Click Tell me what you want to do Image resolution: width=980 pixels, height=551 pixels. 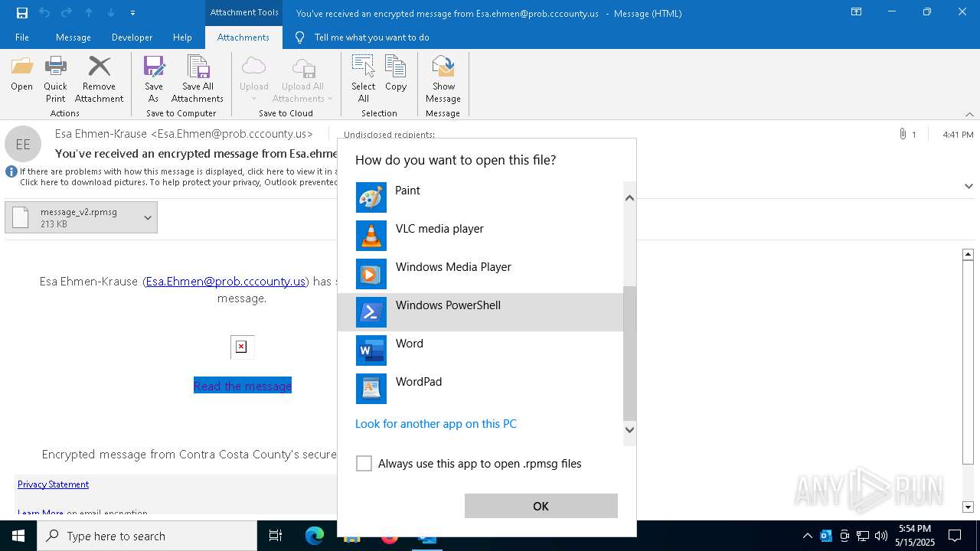tap(371, 37)
